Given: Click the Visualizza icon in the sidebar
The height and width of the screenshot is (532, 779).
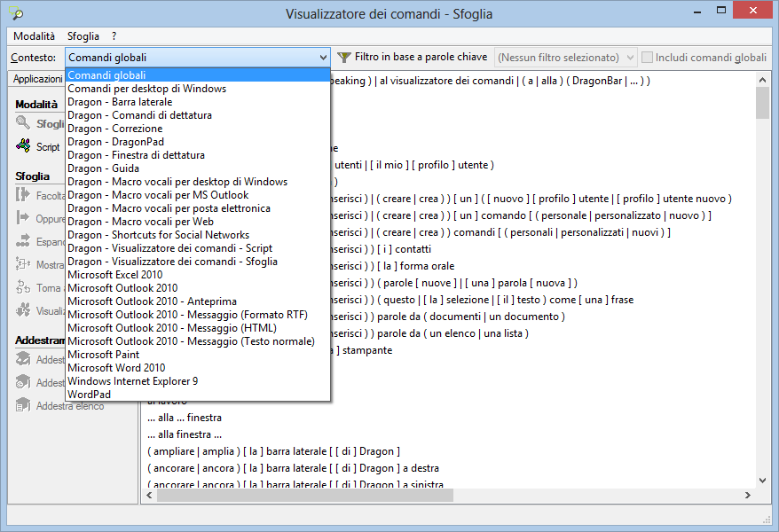Looking at the screenshot, I should [x=23, y=310].
